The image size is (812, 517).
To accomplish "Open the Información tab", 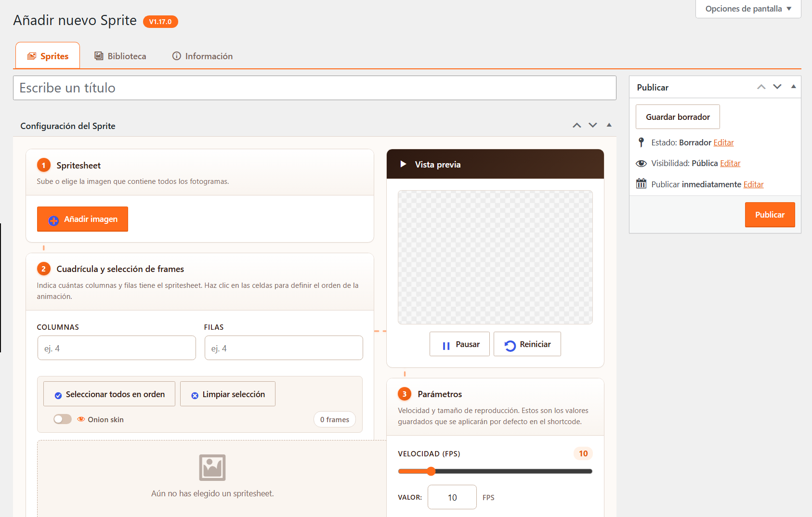I will [x=202, y=56].
